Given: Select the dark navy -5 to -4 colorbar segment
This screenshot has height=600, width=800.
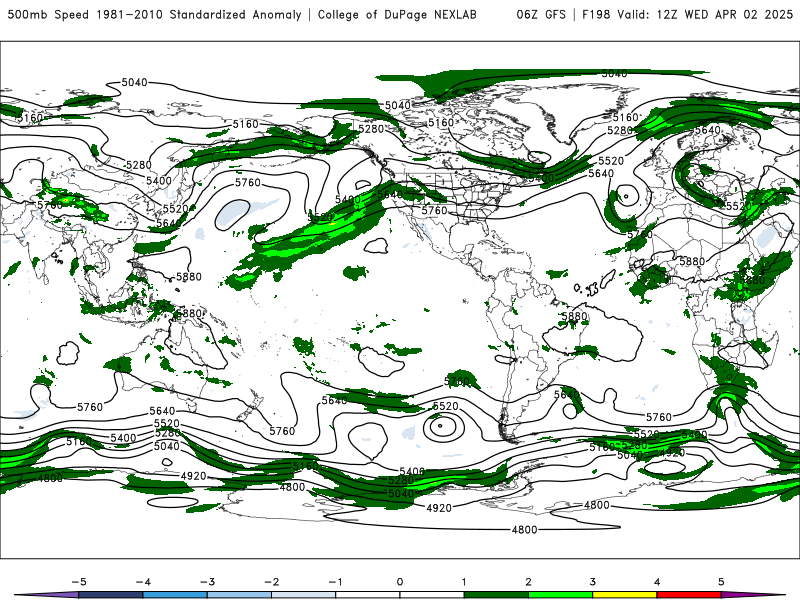Looking at the screenshot, I should 111,595.
